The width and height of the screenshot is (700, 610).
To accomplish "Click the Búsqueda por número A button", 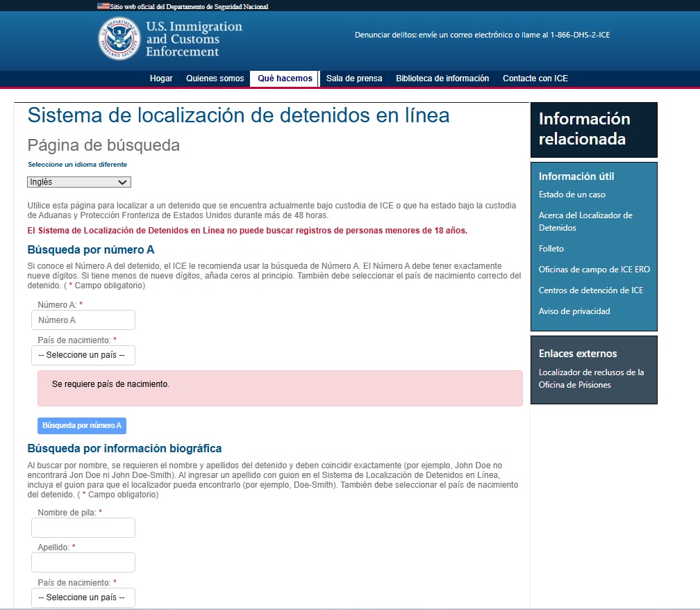I will (82, 426).
